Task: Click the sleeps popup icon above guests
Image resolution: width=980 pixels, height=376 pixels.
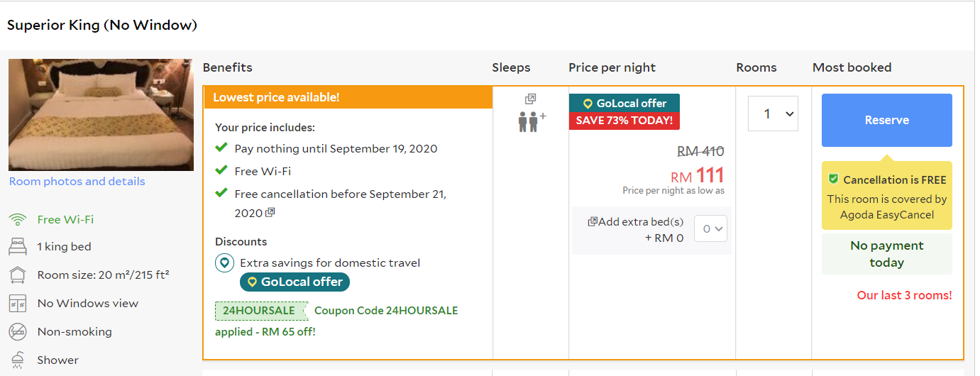Action: (530, 99)
